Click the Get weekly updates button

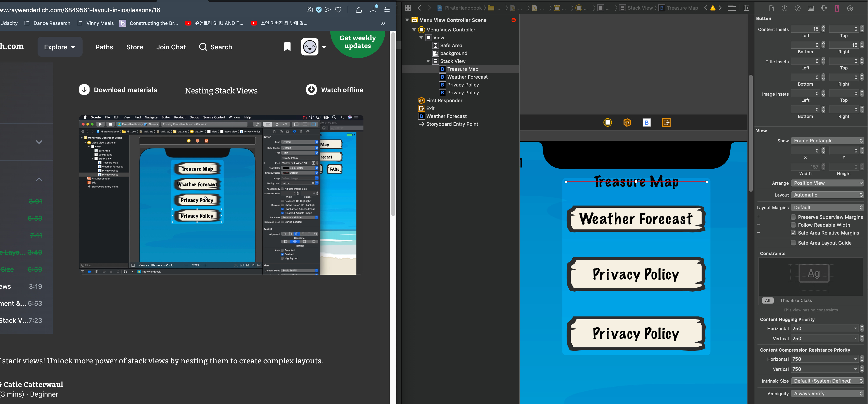click(x=358, y=42)
